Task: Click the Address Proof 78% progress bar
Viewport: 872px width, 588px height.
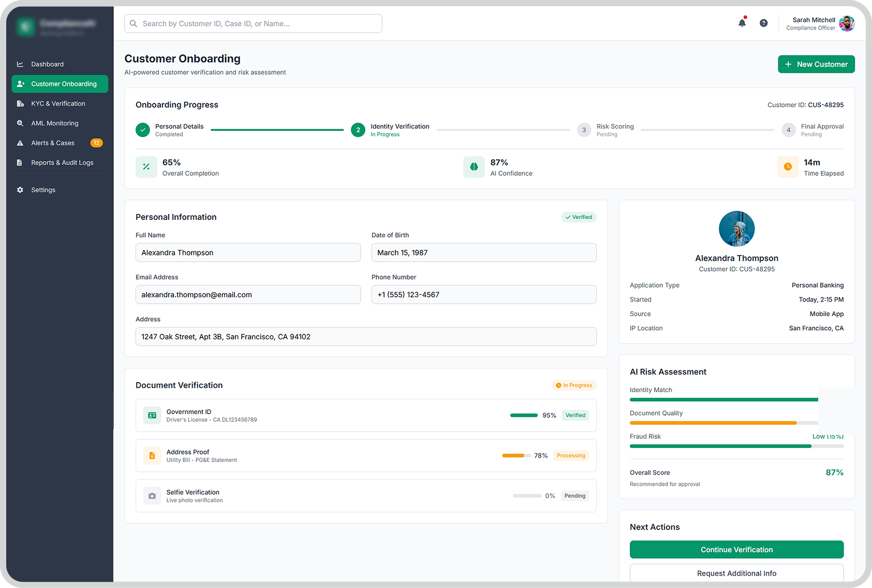Action: click(x=516, y=456)
